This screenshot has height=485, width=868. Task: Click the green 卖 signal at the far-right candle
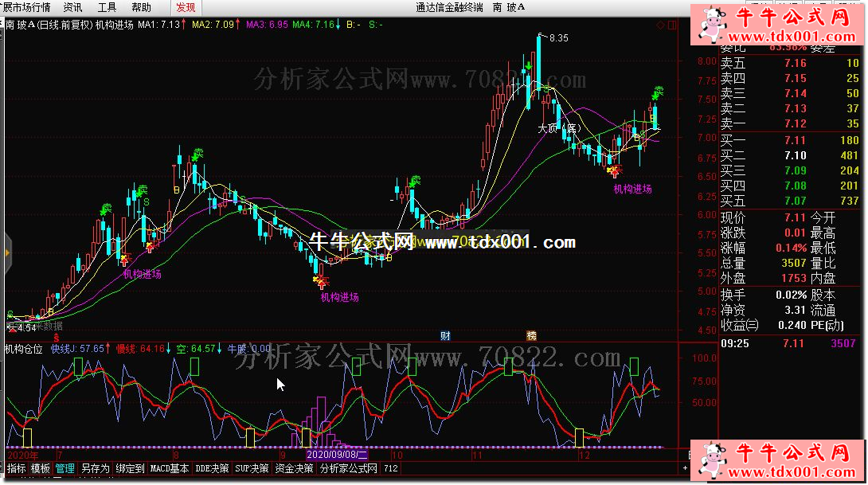(x=657, y=92)
